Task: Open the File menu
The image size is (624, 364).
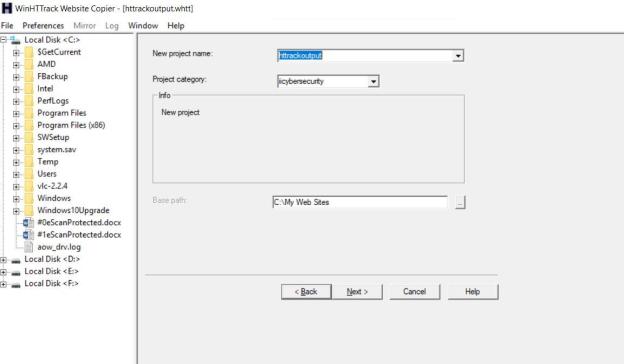Action: pos(7,26)
